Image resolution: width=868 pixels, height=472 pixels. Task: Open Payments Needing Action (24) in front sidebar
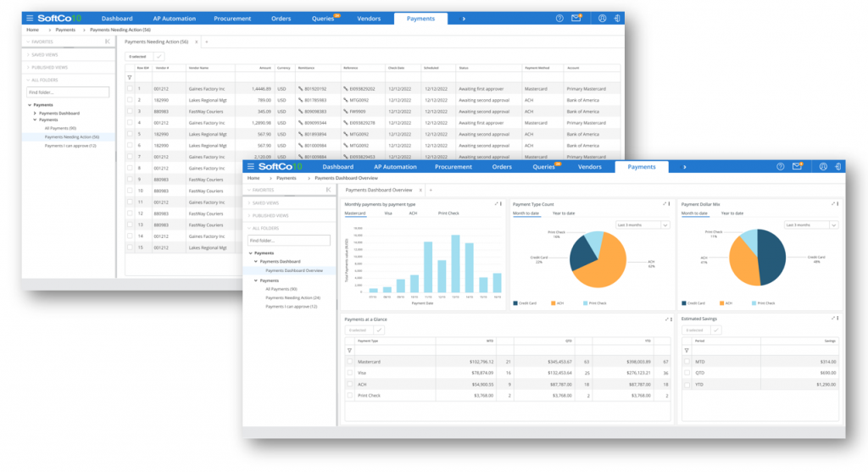pos(292,297)
